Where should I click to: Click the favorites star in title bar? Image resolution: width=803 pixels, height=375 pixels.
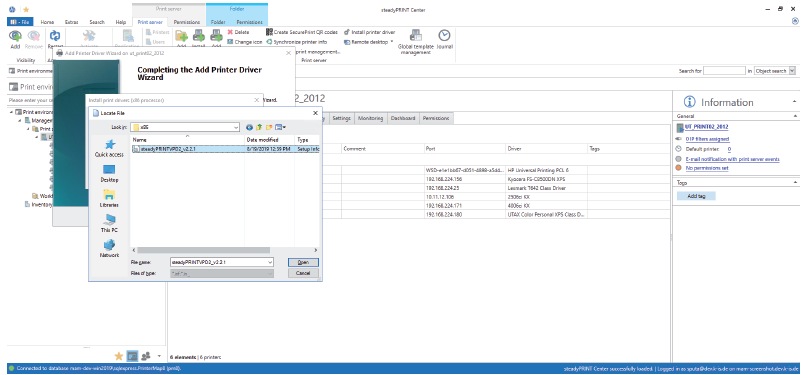pos(26,9)
